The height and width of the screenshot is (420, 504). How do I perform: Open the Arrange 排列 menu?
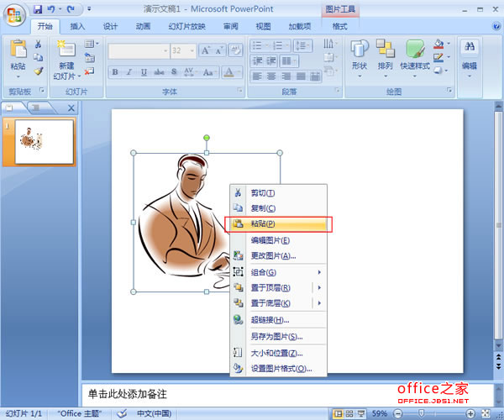tap(385, 58)
